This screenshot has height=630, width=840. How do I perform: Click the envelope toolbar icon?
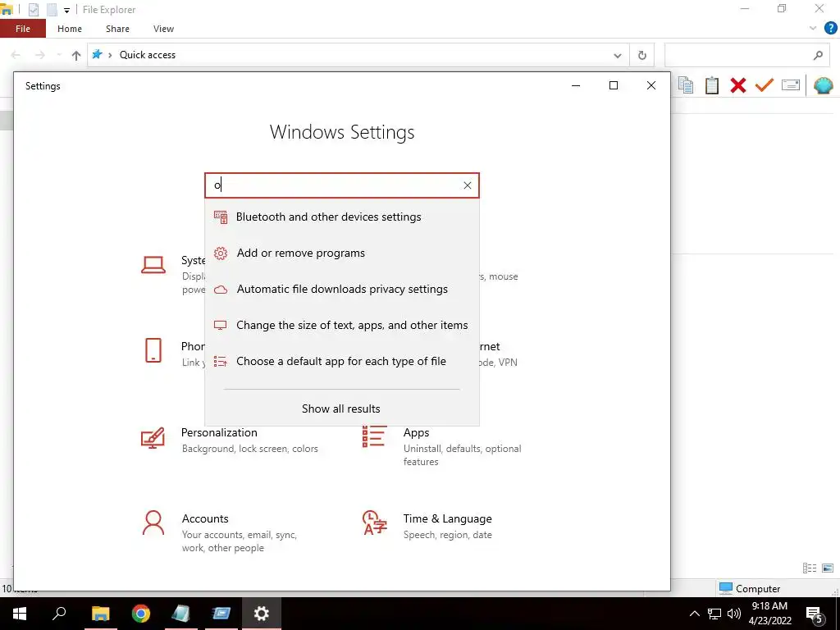[791, 84]
